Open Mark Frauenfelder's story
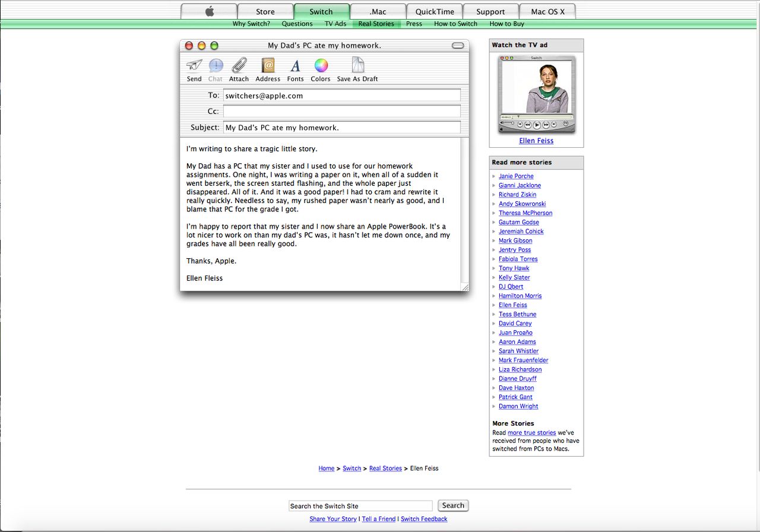 point(523,360)
